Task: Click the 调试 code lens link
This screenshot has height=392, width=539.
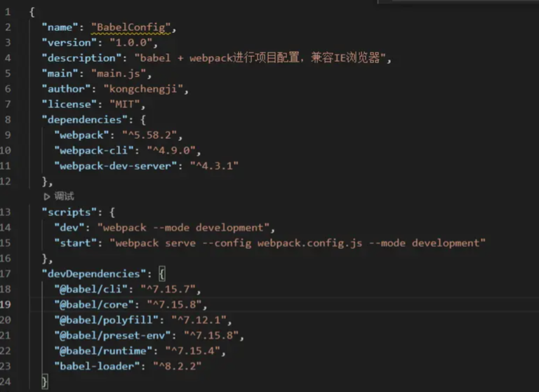Action: click(64, 196)
